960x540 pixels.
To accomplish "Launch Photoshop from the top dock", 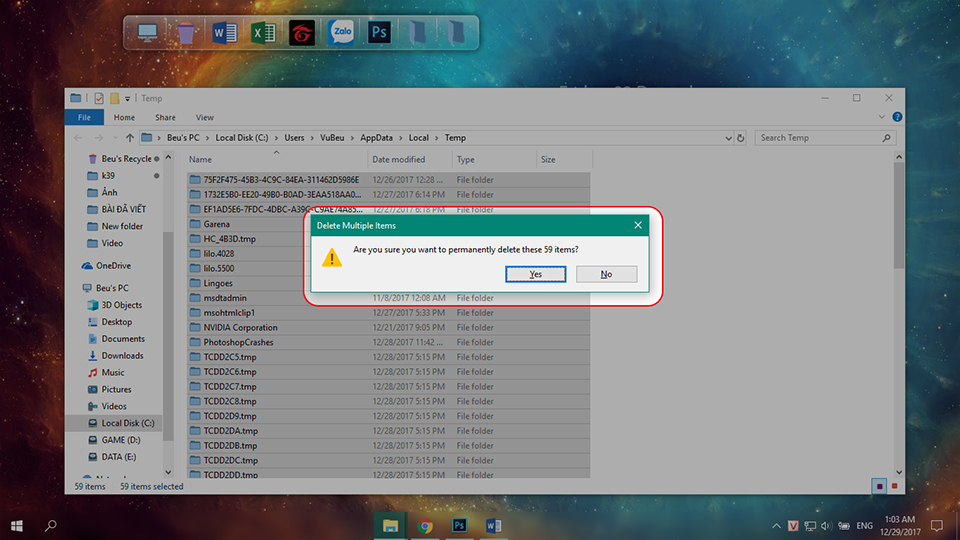I will click(x=379, y=32).
